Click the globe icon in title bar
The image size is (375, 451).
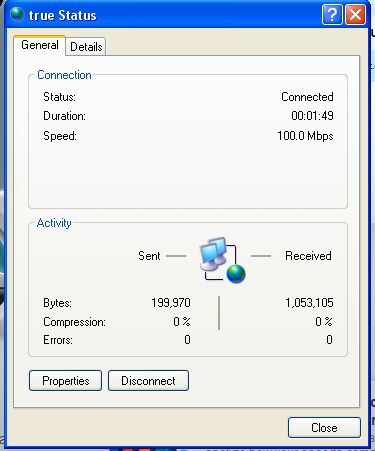pos(16,14)
